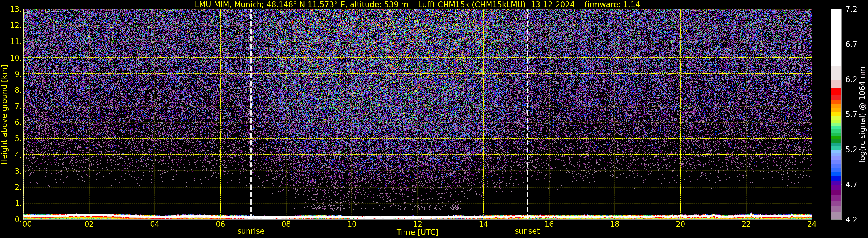
Task: Click the height axis tick label '3.'
Action: (18, 171)
